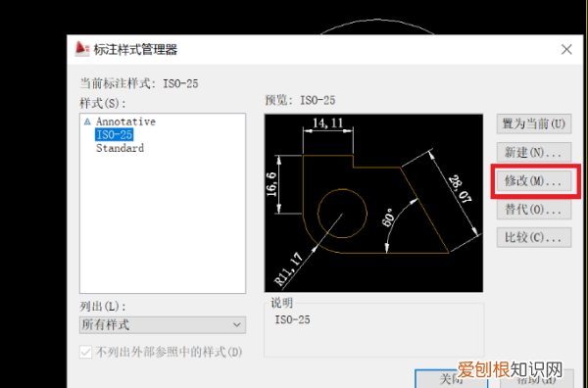Close the 标注样式管理器 dialog with X
The width and height of the screenshot is (588, 388).
point(566,50)
